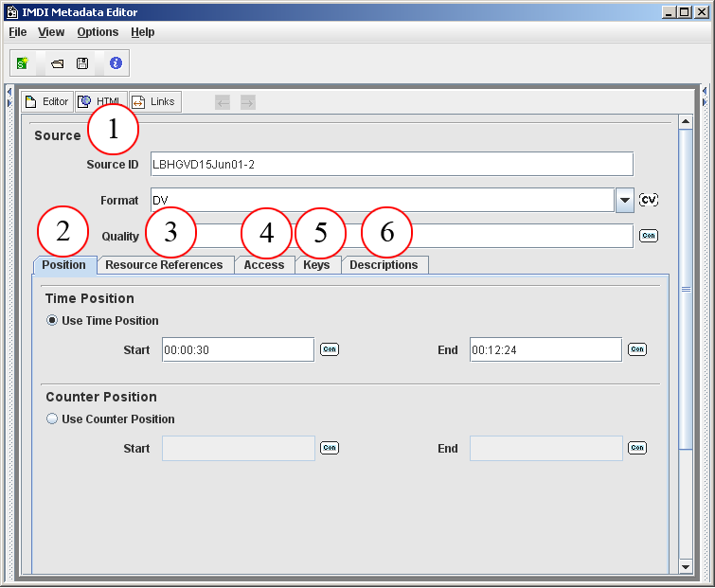
Task: Select the Links view tab
Action: 155,101
